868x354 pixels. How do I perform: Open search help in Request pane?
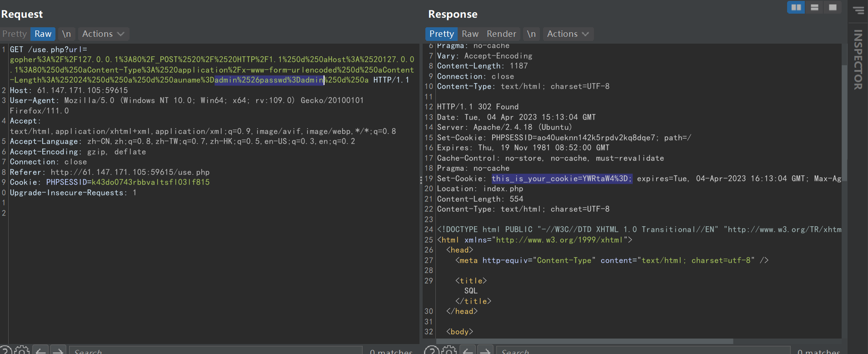[x=5, y=350]
